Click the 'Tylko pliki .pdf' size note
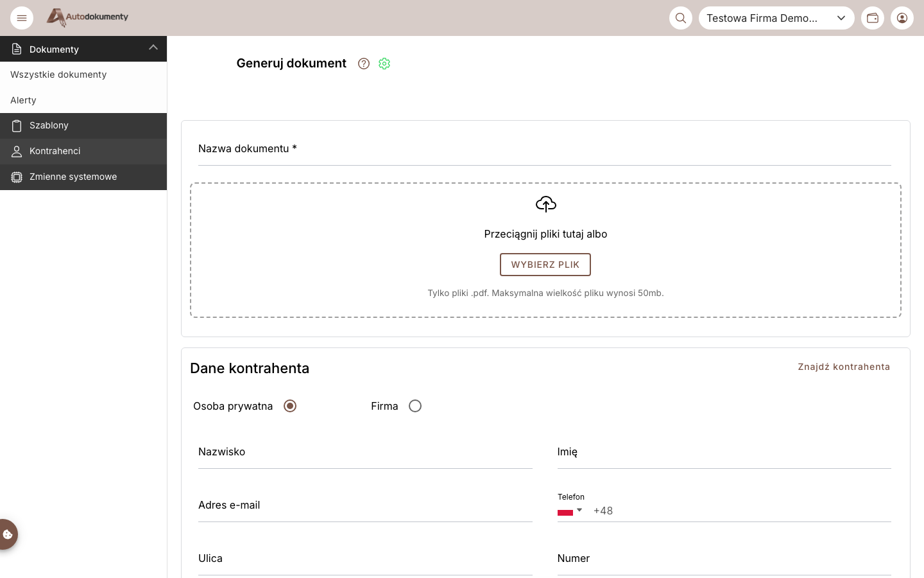The height and width of the screenshot is (578, 924). tap(545, 293)
